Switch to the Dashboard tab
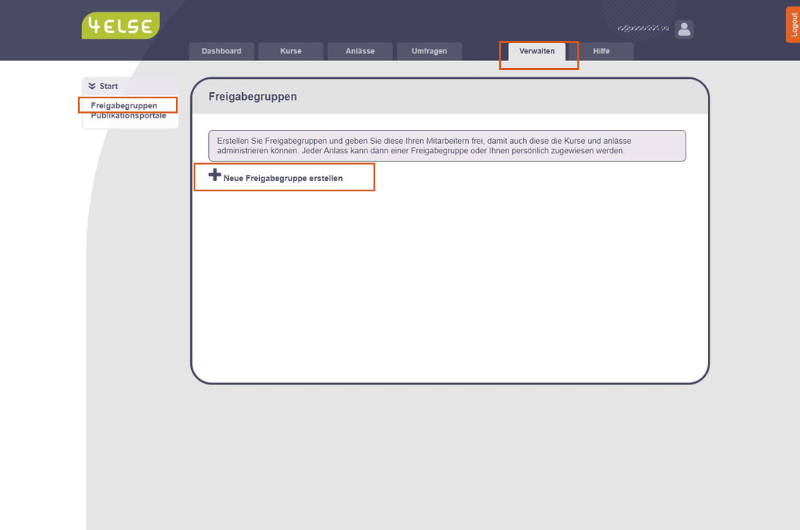 (x=221, y=51)
